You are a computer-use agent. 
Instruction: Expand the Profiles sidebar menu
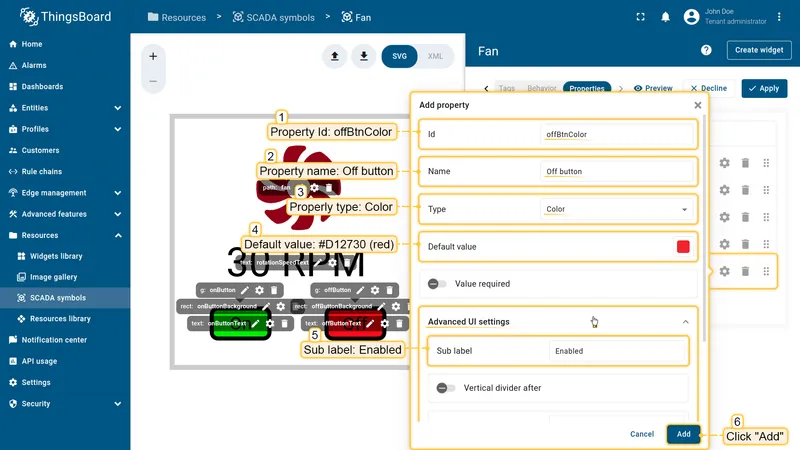pyautogui.click(x=118, y=129)
